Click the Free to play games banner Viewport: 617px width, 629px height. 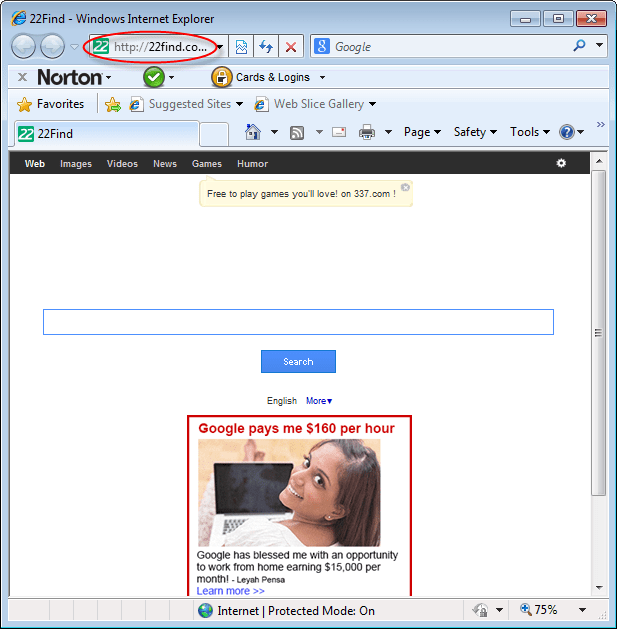coord(301,194)
